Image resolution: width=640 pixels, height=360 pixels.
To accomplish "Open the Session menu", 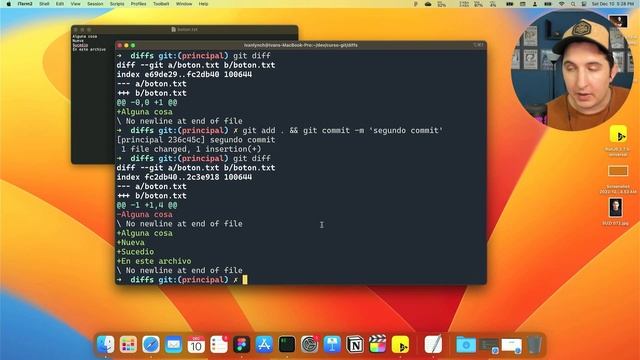I will [x=95, y=4].
